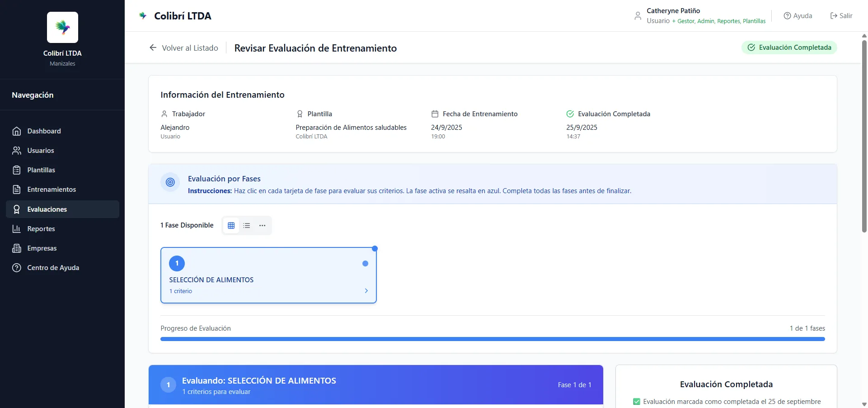Click the phase number 1 circle badge
The height and width of the screenshot is (408, 868).
tap(177, 263)
